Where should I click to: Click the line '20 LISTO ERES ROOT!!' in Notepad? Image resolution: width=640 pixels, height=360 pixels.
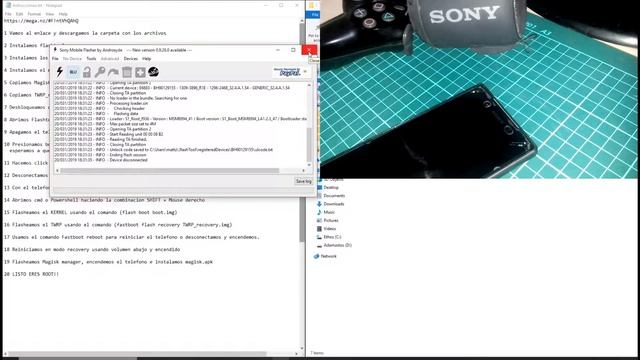coord(31,274)
